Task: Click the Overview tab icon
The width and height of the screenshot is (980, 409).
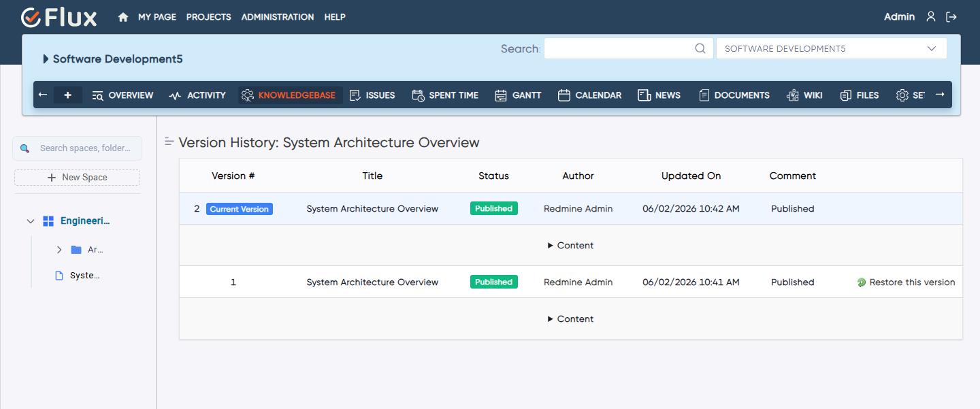Action: pos(97,95)
